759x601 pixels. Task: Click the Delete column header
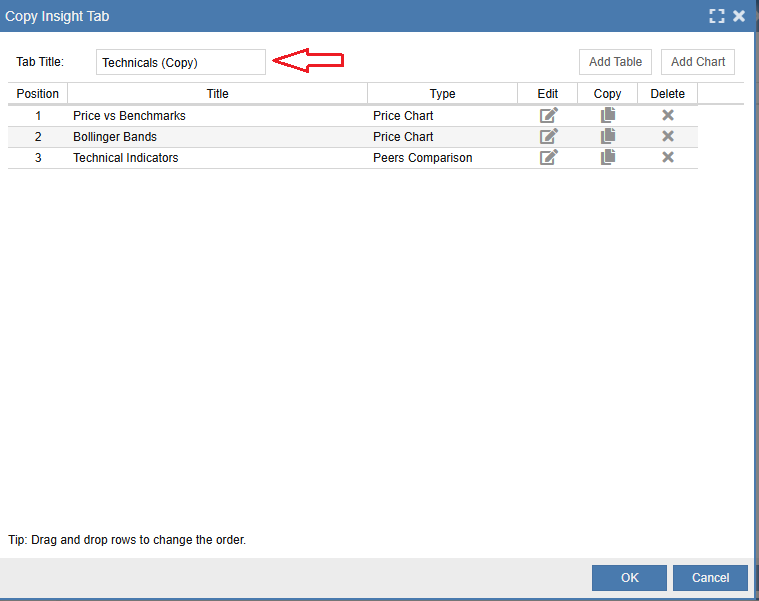(x=668, y=94)
